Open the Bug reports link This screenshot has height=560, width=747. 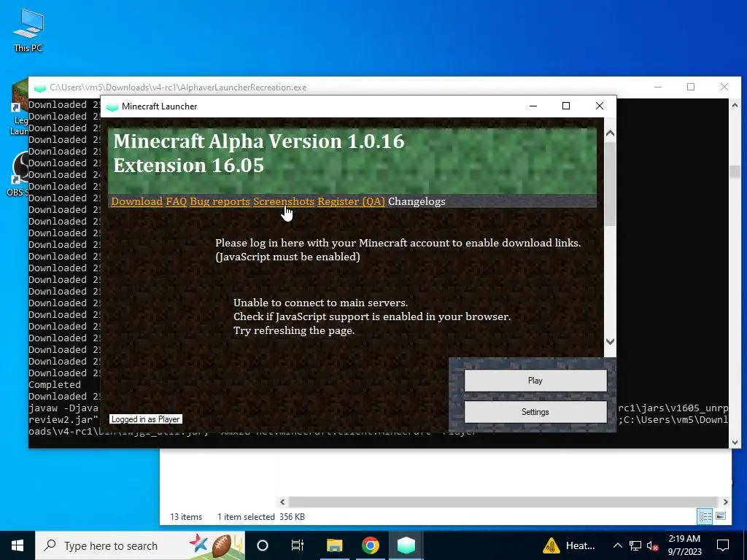click(220, 201)
